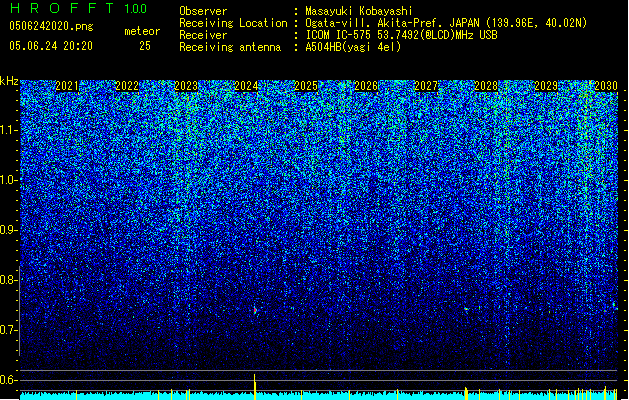Click the timestamp 05.06.24 20:20
Image resolution: width=629 pixels, height=400 pixels.
(x=51, y=46)
